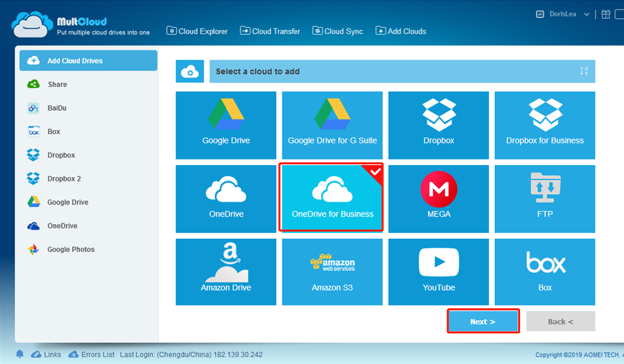Click the Next > button

[x=483, y=321]
